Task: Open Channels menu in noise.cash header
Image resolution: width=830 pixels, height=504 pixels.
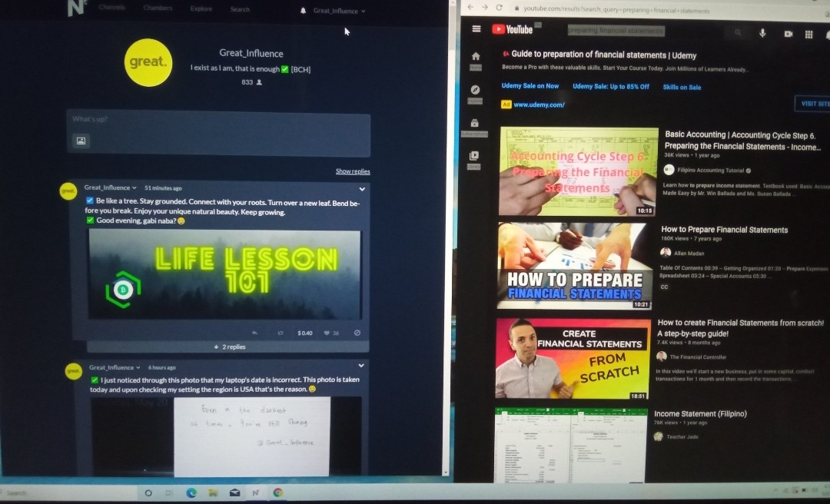Action: (111, 8)
